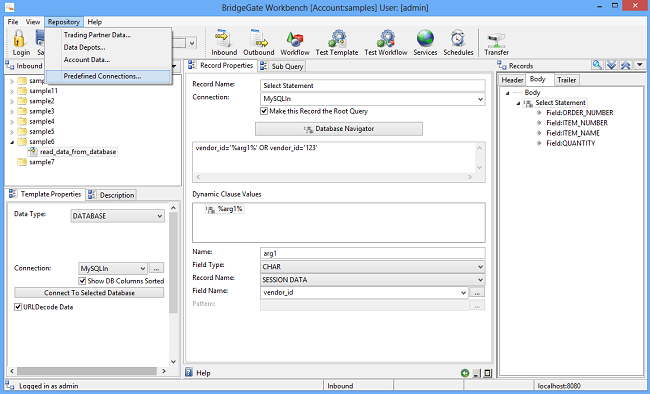Viewport: 650px width, 394px height.
Task: Collapse the Body node in Records
Action: coord(507,93)
